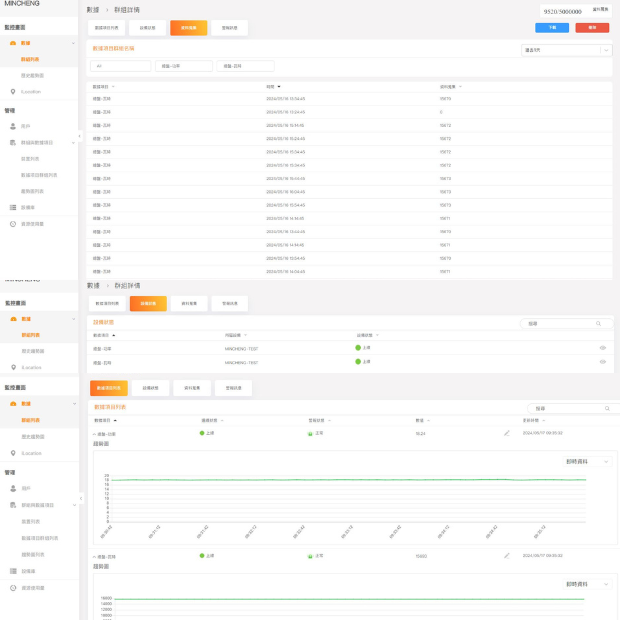Screen dimensions: 620x620
Task: Click the orange 數據 icon in the sidebar beside the 設備狀態 panel
Action: point(13,319)
